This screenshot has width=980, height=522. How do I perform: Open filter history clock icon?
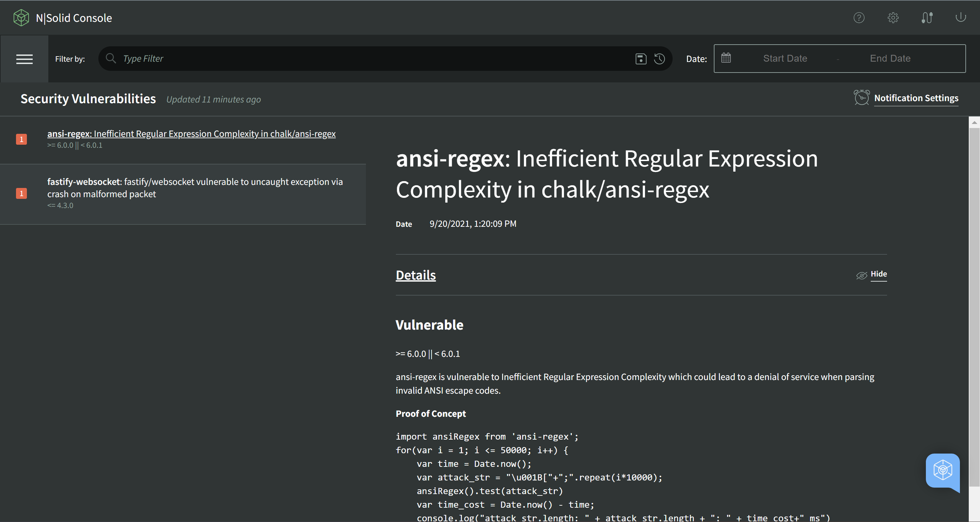point(659,59)
